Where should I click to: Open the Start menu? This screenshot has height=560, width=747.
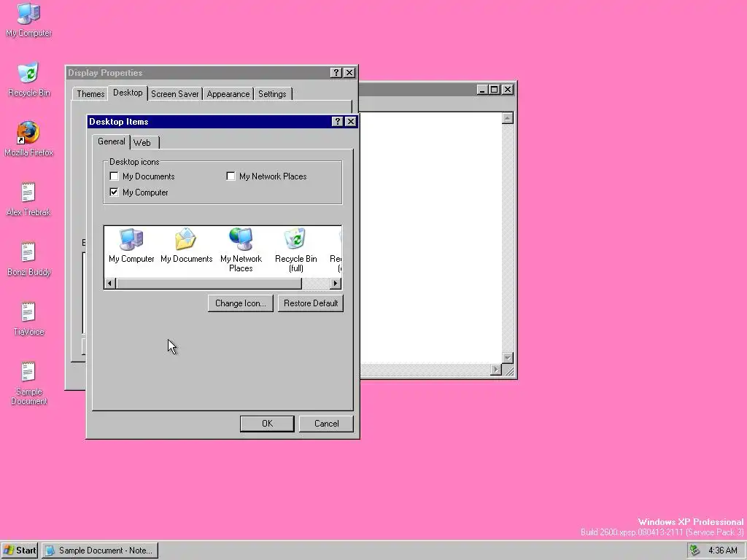coord(20,551)
